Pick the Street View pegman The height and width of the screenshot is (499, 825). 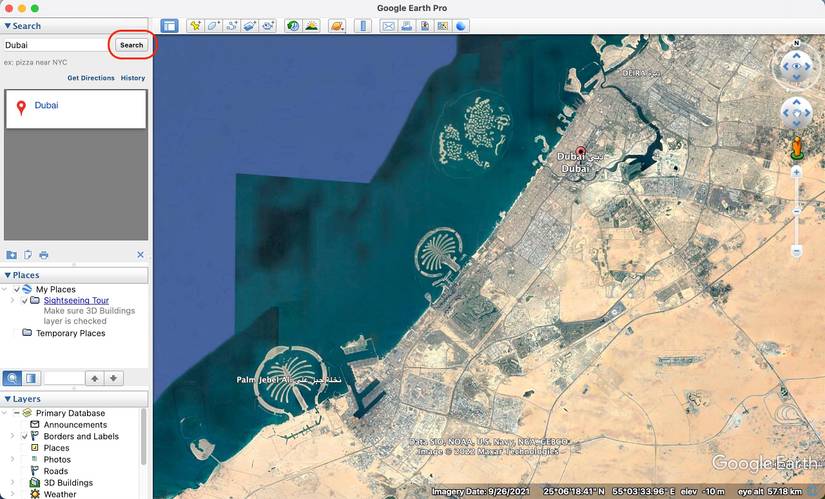(797, 148)
